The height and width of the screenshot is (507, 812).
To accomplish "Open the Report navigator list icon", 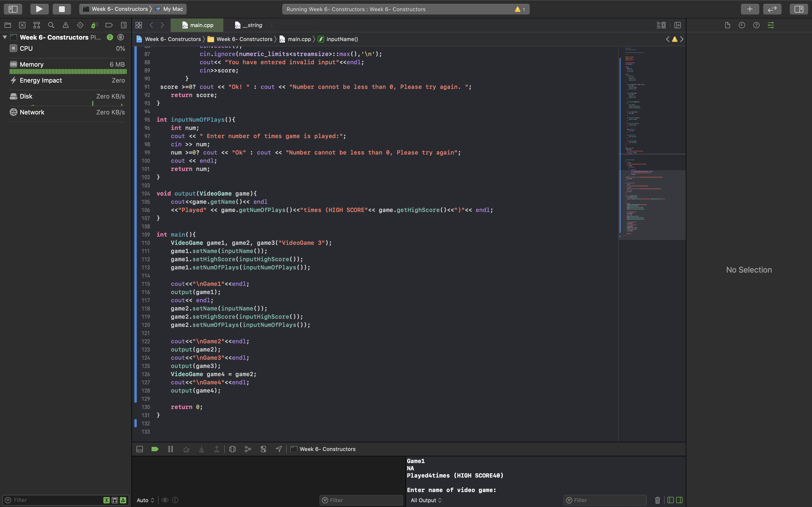I will (x=123, y=25).
